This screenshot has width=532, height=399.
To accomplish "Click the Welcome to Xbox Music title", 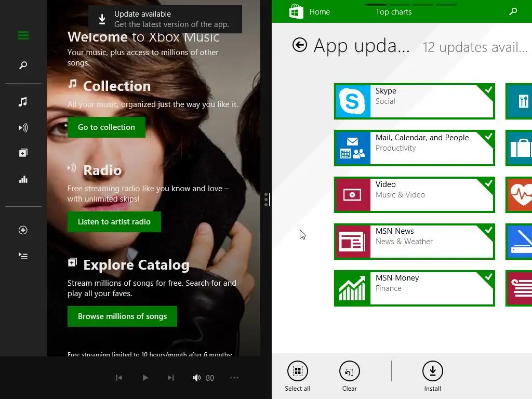I will (x=143, y=37).
